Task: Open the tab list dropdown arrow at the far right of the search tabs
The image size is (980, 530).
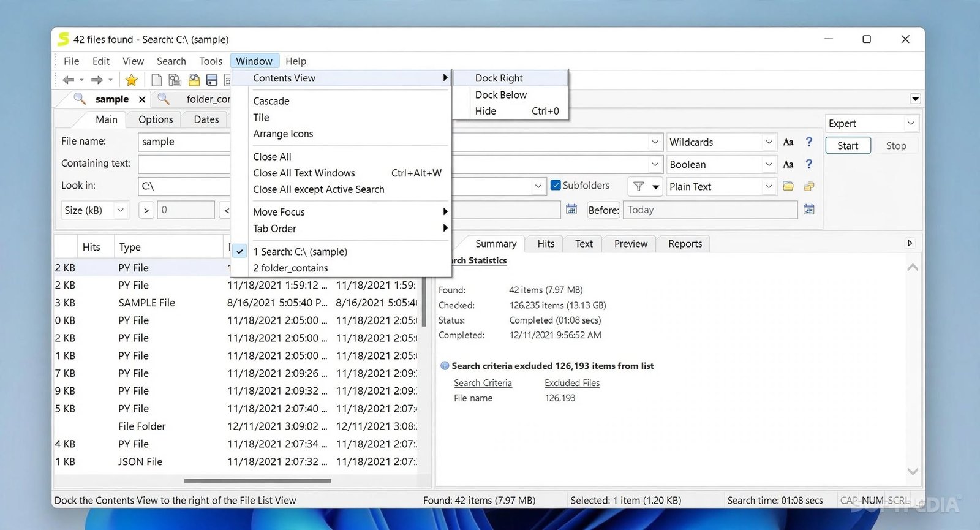Action: (x=915, y=99)
